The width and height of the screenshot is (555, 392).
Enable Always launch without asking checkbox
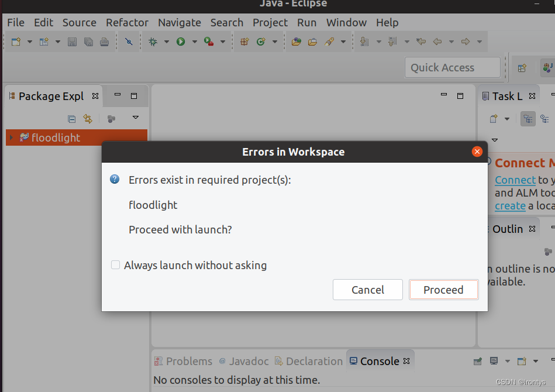pyautogui.click(x=115, y=265)
